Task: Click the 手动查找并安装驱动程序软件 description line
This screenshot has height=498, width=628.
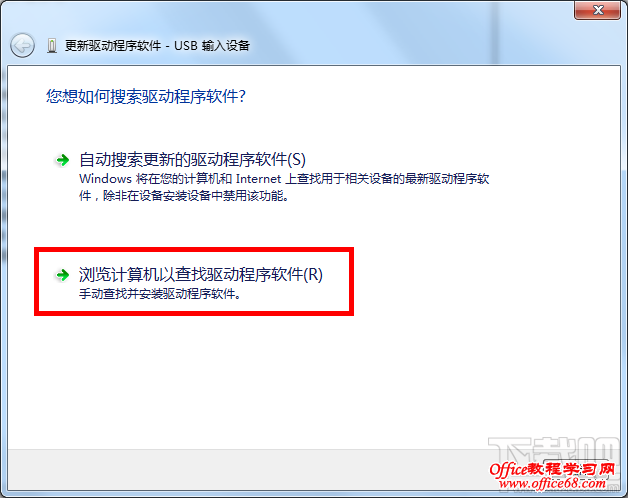Action: 160,294
